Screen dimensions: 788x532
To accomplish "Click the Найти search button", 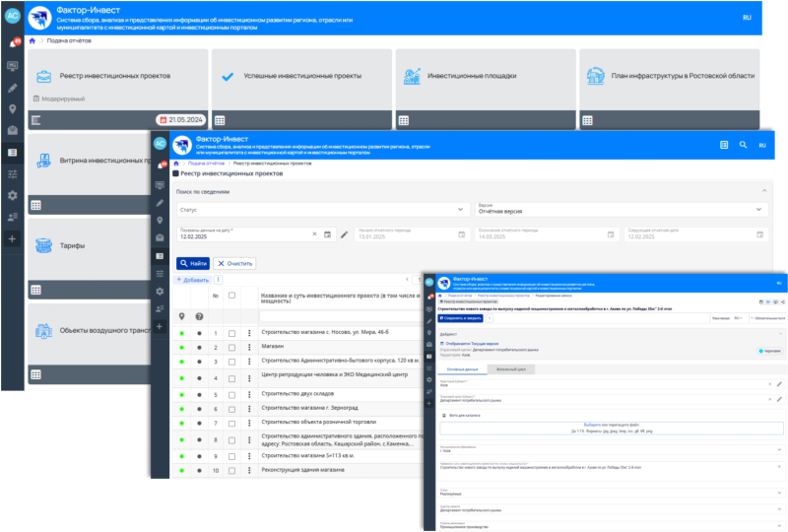I will point(193,264).
